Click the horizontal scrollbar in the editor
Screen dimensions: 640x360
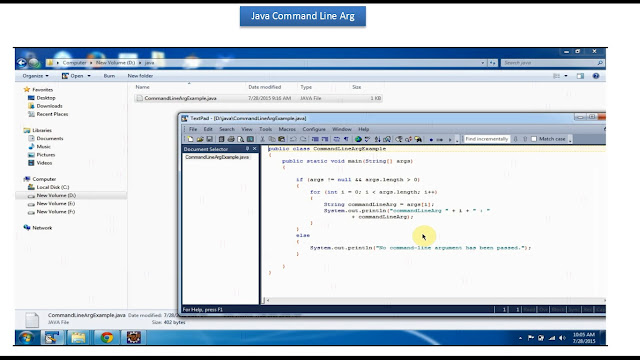point(435,300)
